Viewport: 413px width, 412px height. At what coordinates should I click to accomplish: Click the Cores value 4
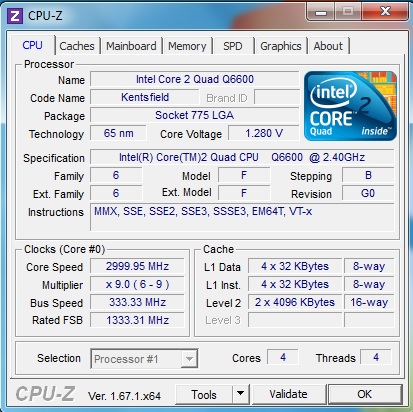[283, 358]
